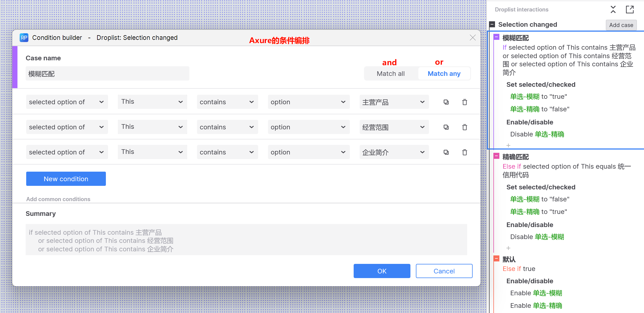Click Enable/disable header under 精确匹配
Screen dimensions: 644x313
[530, 225]
